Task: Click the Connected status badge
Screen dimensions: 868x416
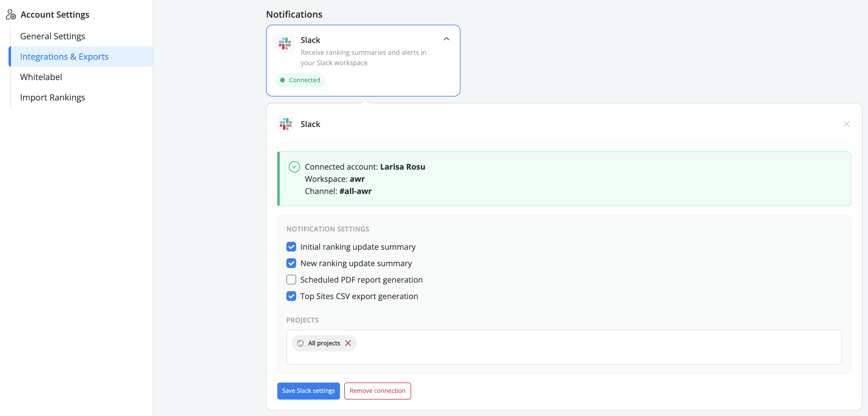Action: [300, 80]
